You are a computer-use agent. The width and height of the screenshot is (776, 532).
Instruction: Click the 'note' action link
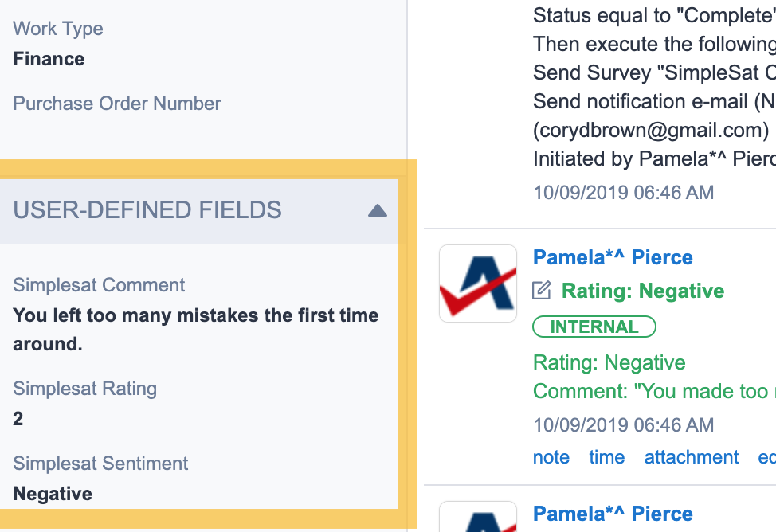point(551,457)
